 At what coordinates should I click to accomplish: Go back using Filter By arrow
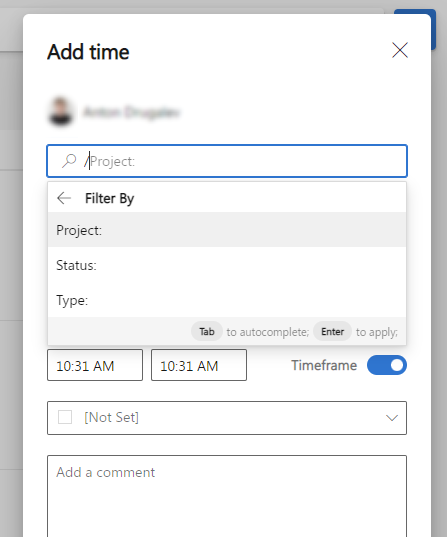(64, 198)
